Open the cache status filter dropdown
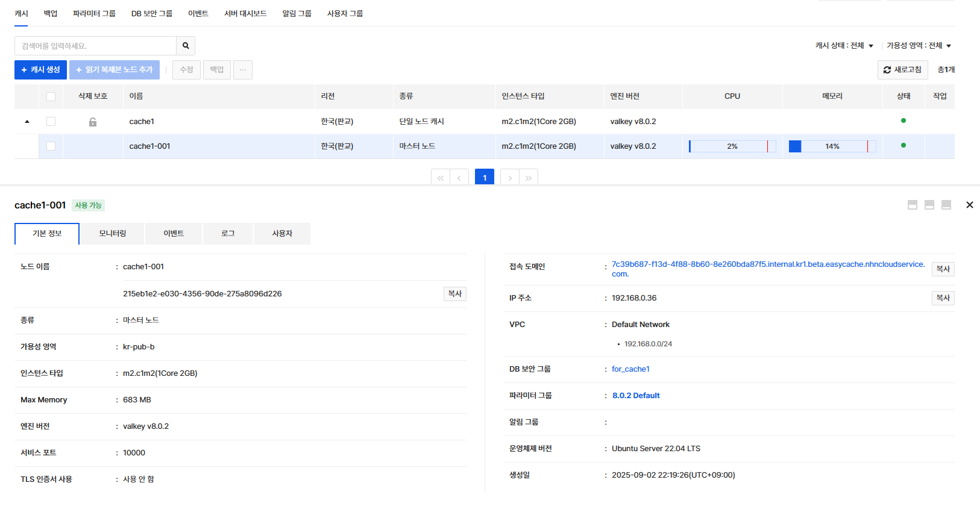 [844, 46]
